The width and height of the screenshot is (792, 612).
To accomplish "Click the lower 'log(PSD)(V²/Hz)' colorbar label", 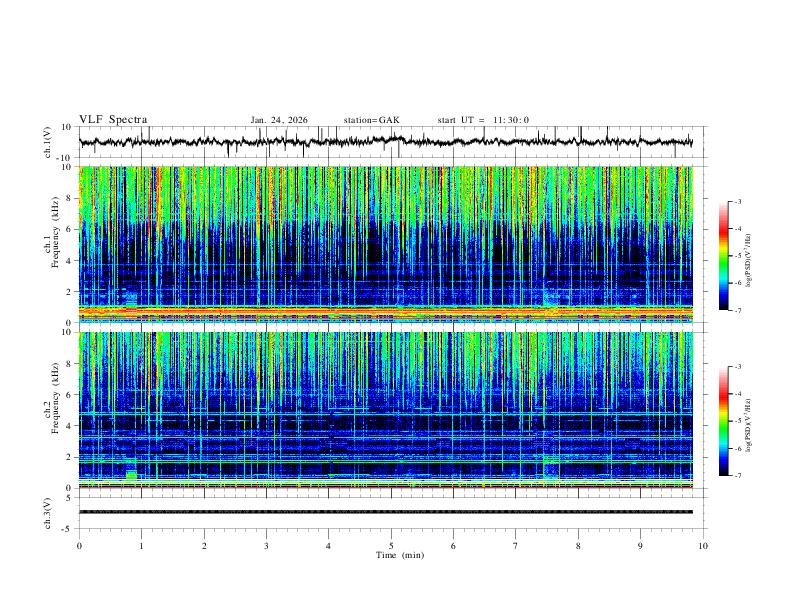I will tap(749, 426).
